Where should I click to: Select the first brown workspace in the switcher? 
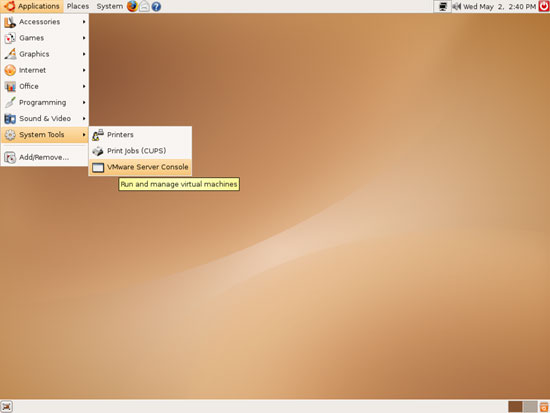pyautogui.click(x=515, y=407)
